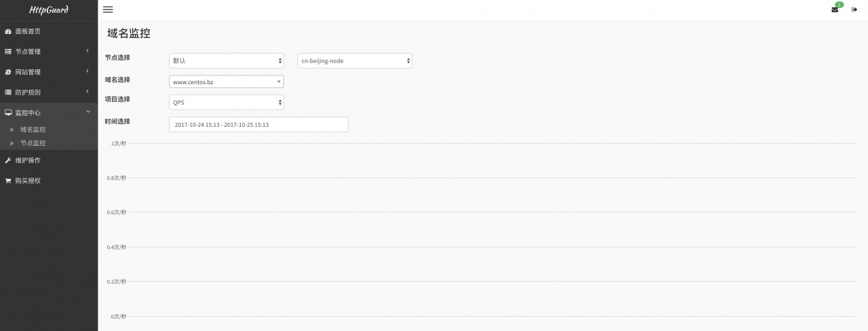Viewport: 868px width, 331px height.
Task: Click the server icon beside 节点管理
Action: [8, 52]
